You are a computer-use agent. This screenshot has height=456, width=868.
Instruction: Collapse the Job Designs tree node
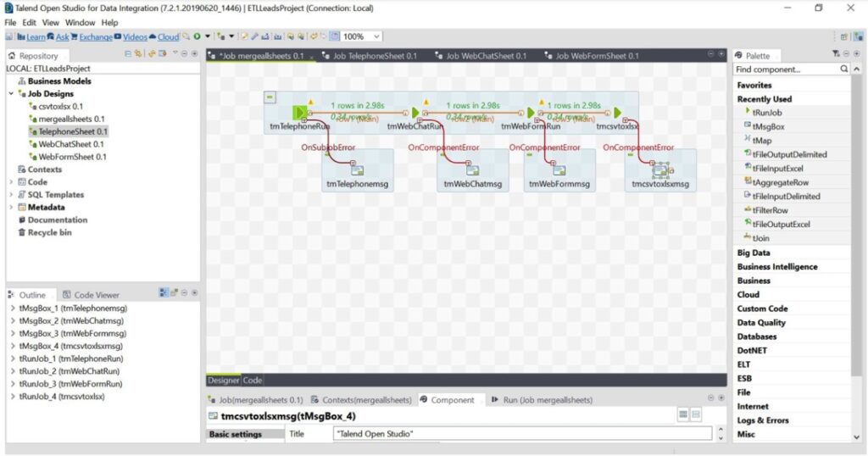coord(11,94)
